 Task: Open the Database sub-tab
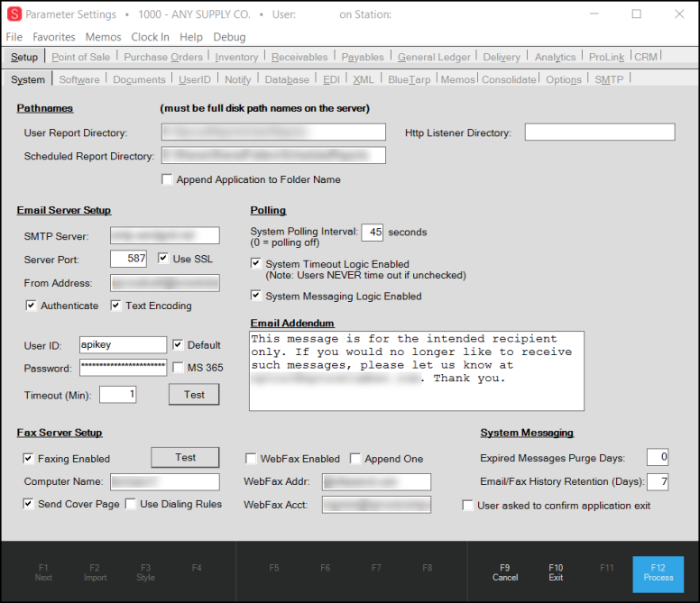[287, 79]
